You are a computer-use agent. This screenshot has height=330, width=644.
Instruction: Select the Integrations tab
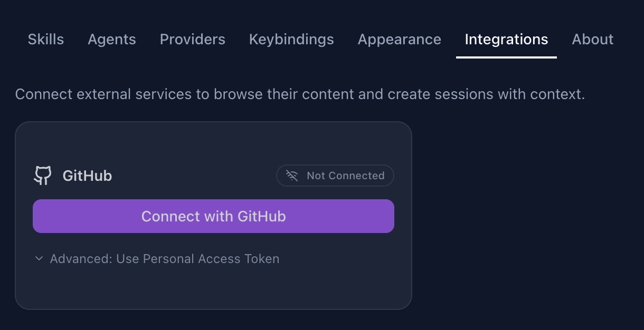tap(506, 39)
